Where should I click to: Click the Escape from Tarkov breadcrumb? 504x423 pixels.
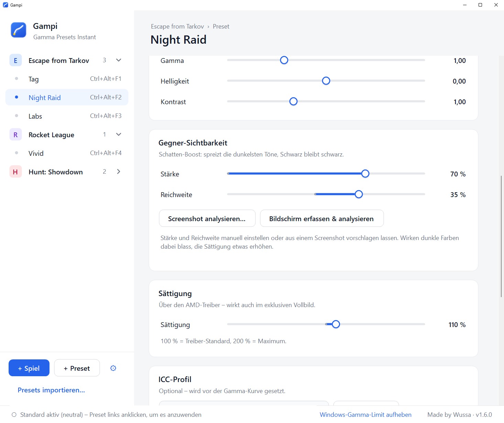177,26
